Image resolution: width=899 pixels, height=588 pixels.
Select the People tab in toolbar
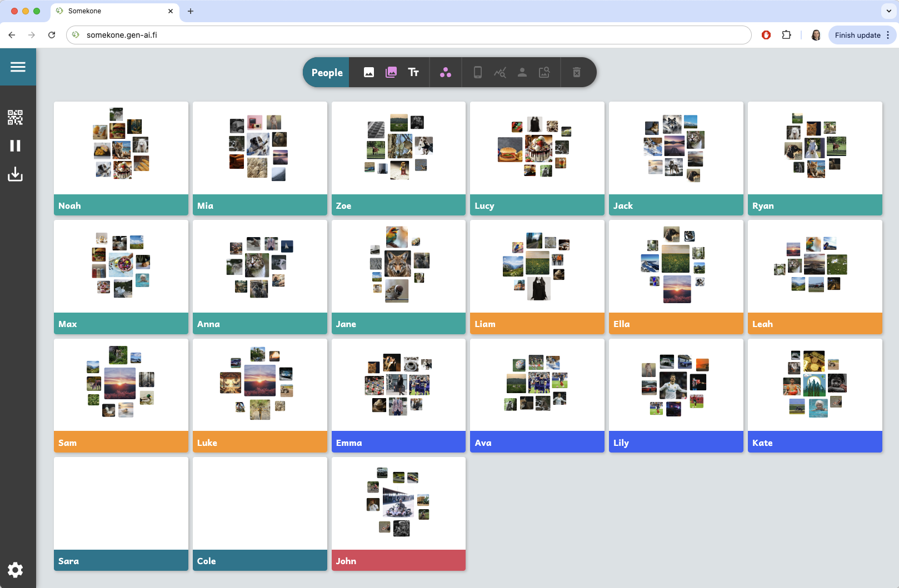click(x=327, y=72)
